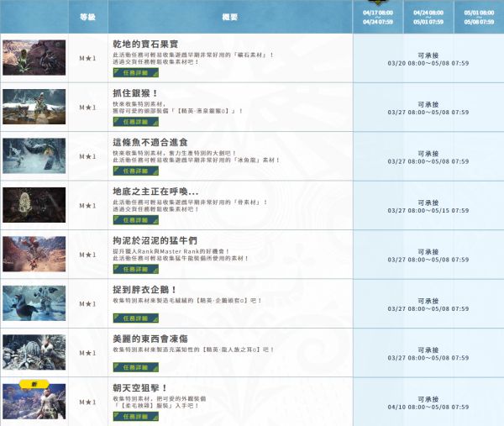Open 任務詳細 for 朝天空狙擊！

tap(135, 417)
